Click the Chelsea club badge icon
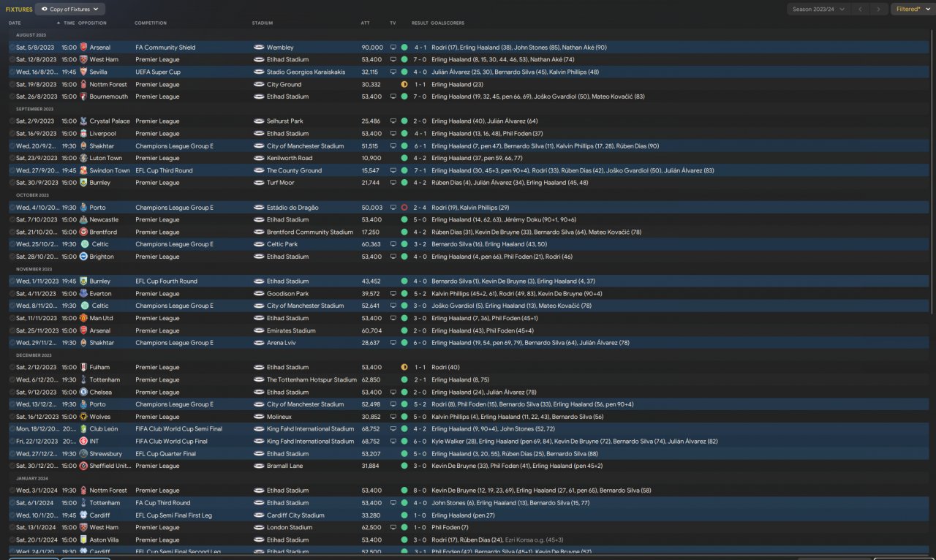The width and height of the screenshot is (936, 560). [83, 392]
